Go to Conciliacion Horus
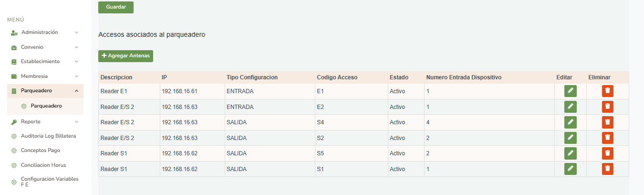This screenshot has width=644, height=195. [43, 165]
